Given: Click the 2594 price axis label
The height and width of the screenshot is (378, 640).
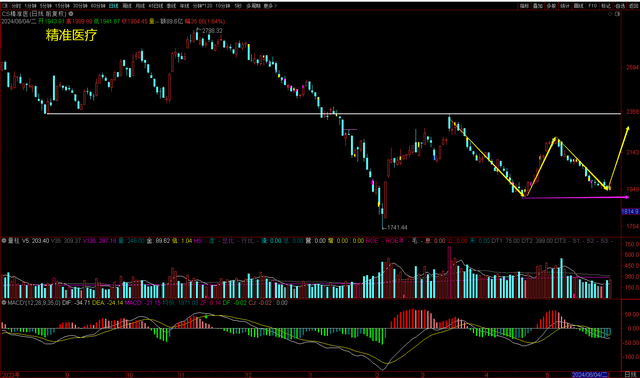Looking at the screenshot, I should [x=632, y=67].
